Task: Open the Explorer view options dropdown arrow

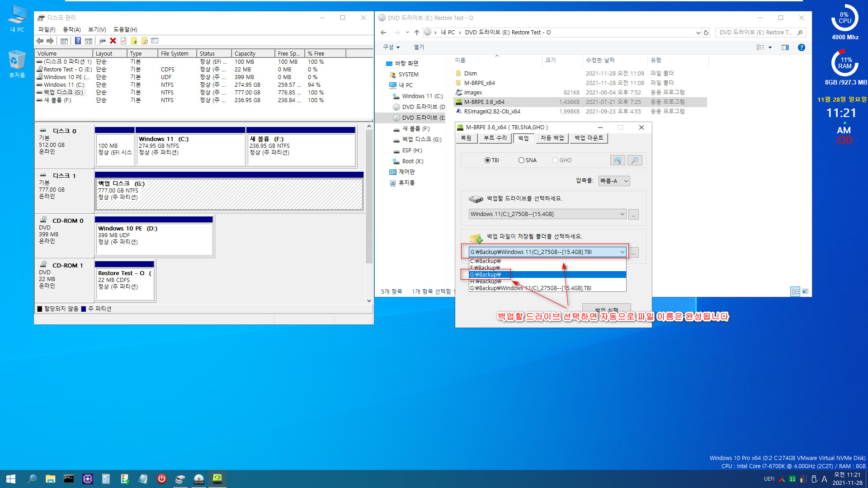Action: coord(770,47)
